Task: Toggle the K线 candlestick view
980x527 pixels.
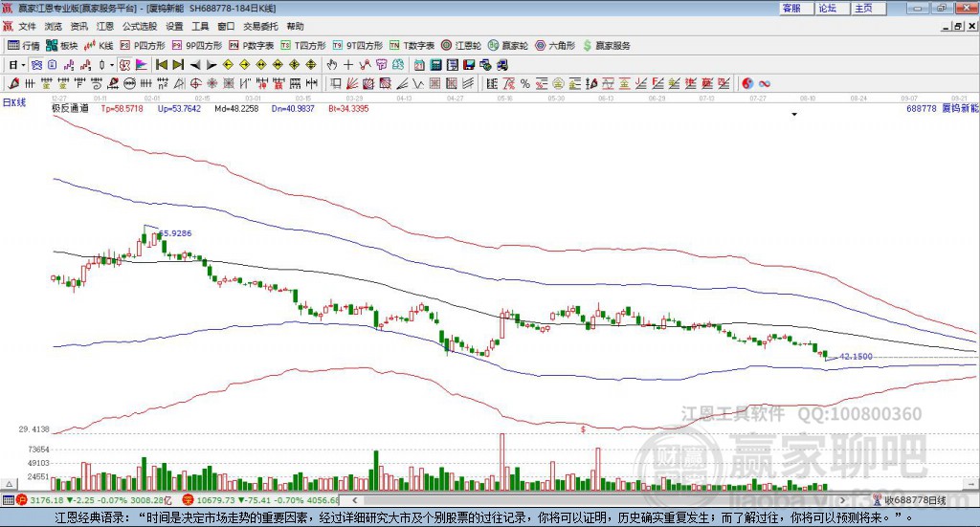Action: tap(99, 46)
